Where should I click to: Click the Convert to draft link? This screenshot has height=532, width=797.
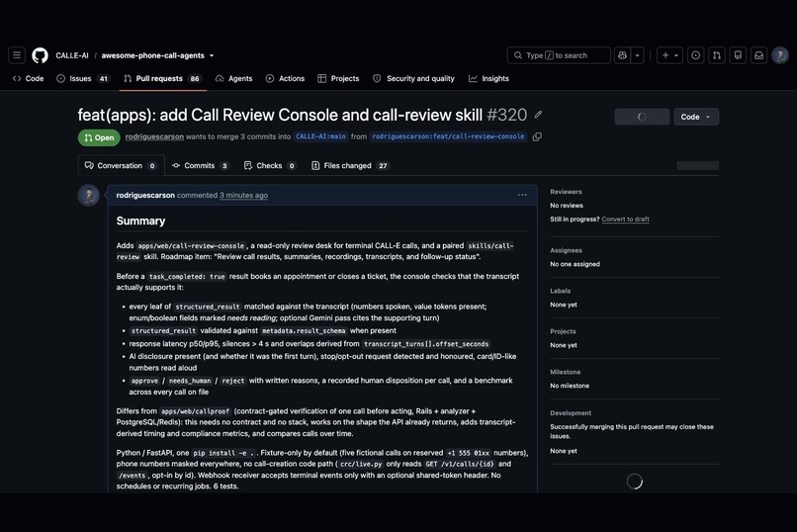tap(625, 219)
